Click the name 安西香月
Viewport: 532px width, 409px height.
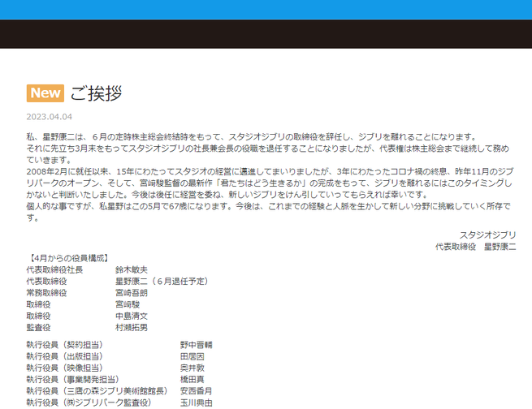point(196,390)
